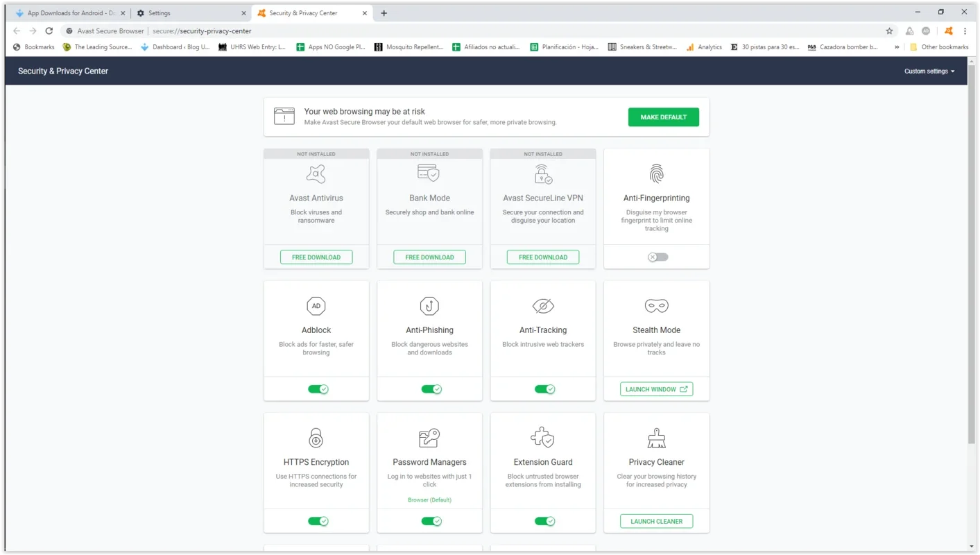
Task: Click FREE DOWNLOAD for Avast Antivirus
Action: (x=316, y=257)
